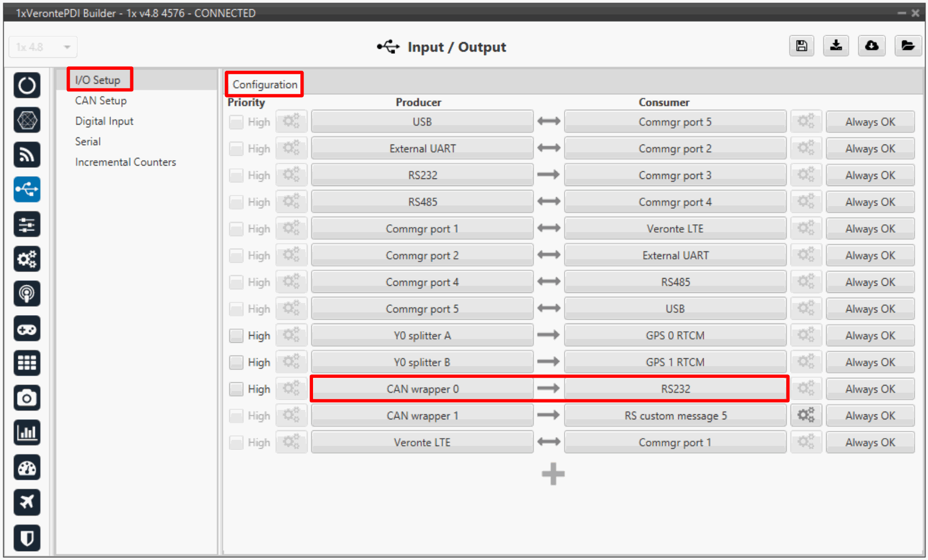Open the folder icon in top toolbar
The image size is (928, 560).
tap(907, 46)
